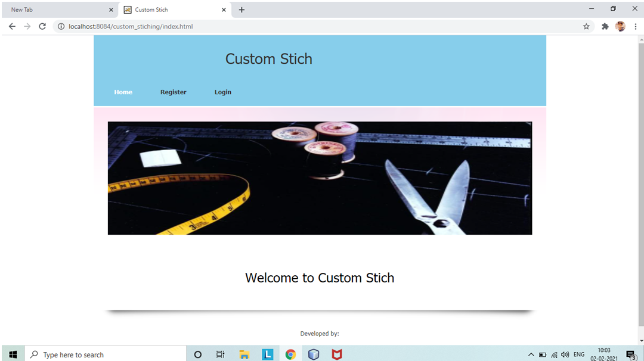644x361 pixels.
Task: Open the Register navigation link
Action: [174, 92]
